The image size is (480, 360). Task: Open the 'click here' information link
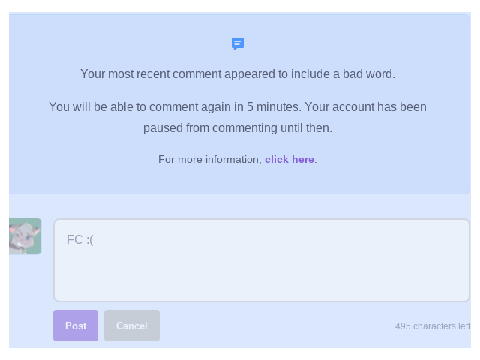click(290, 159)
